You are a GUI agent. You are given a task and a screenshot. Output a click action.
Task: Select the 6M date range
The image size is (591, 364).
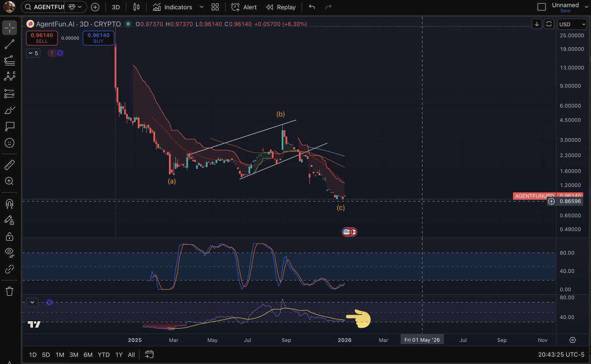tap(88, 354)
